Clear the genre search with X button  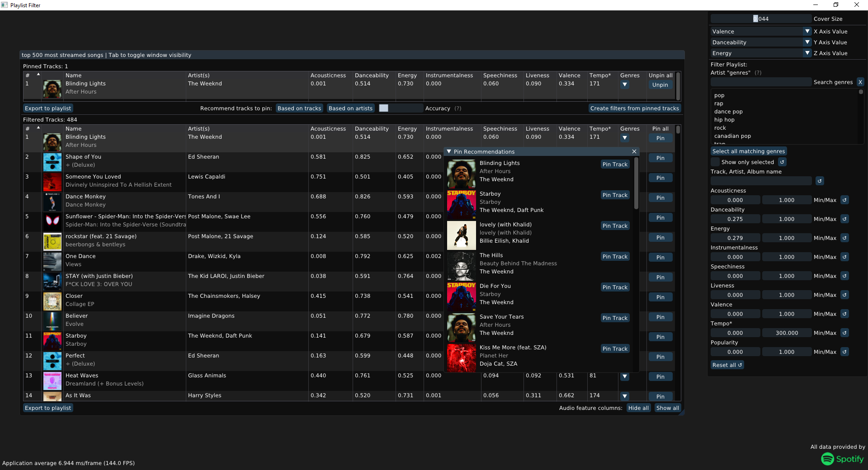[x=860, y=82]
